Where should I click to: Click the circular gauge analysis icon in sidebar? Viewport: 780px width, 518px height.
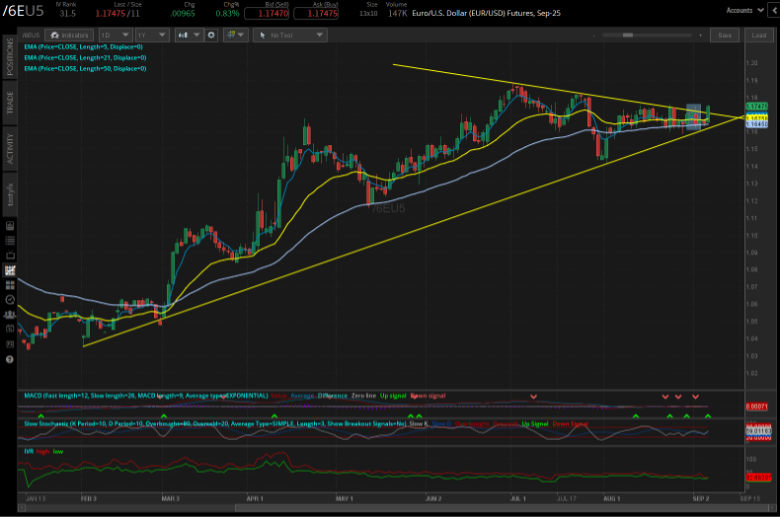pyautogui.click(x=9, y=300)
